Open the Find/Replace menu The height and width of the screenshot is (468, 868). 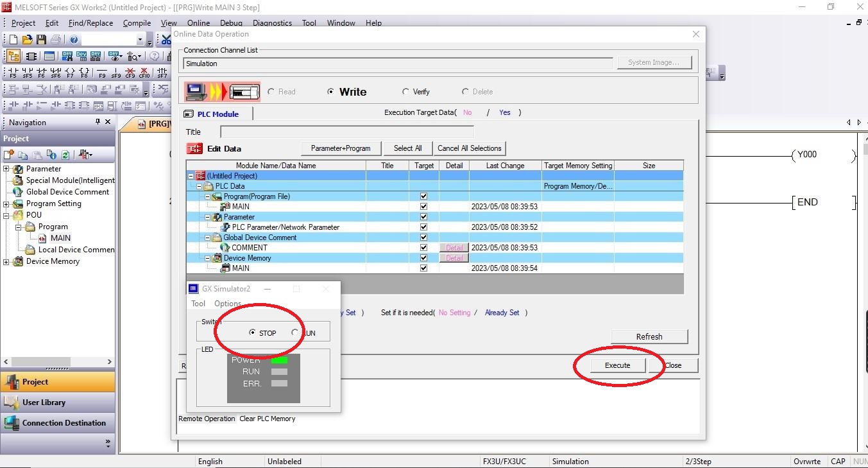pyautogui.click(x=90, y=22)
